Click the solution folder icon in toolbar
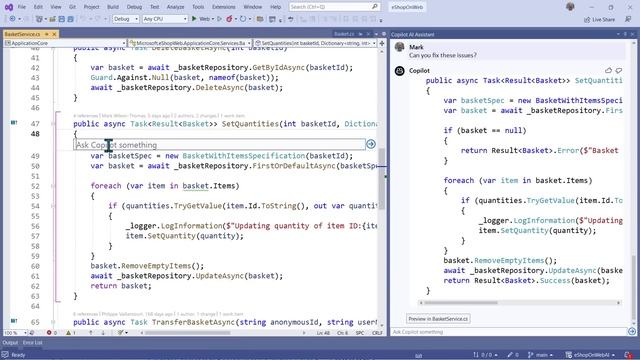 pyautogui.click(x=260, y=19)
